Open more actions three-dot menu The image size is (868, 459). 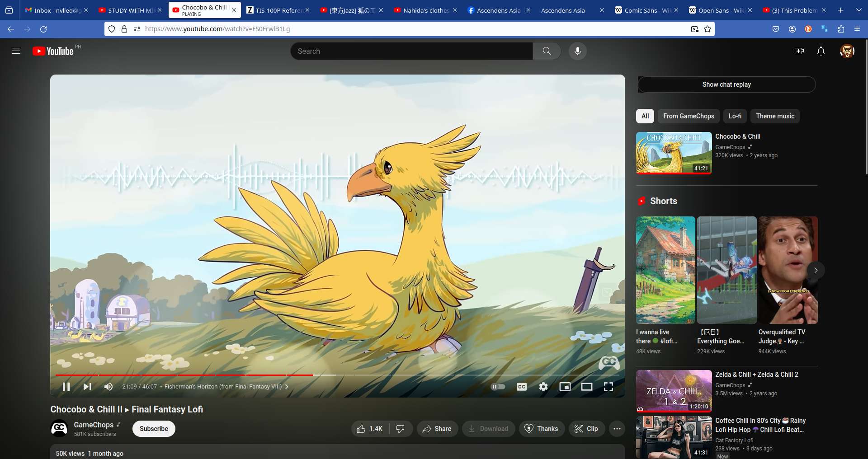pos(617,429)
